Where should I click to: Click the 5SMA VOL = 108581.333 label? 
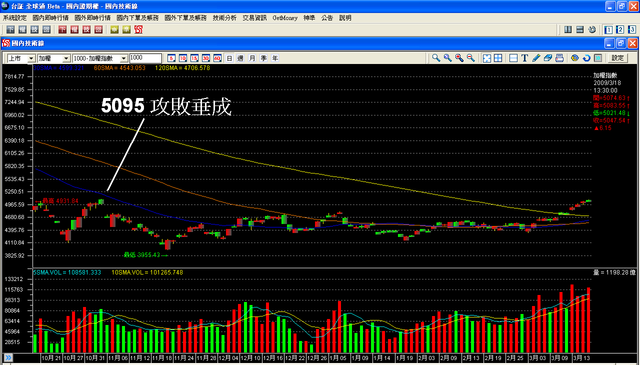pyautogui.click(x=67, y=272)
